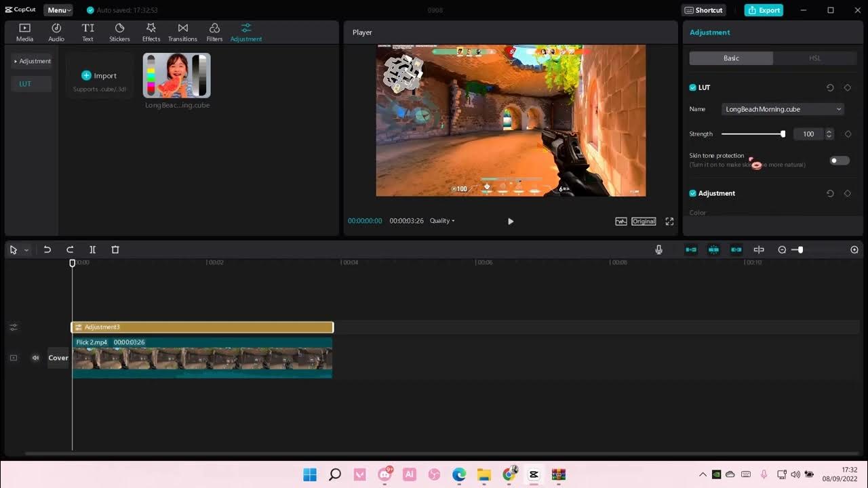This screenshot has width=868, height=488.
Task: Click the Cover button
Action: click(x=58, y=358)
